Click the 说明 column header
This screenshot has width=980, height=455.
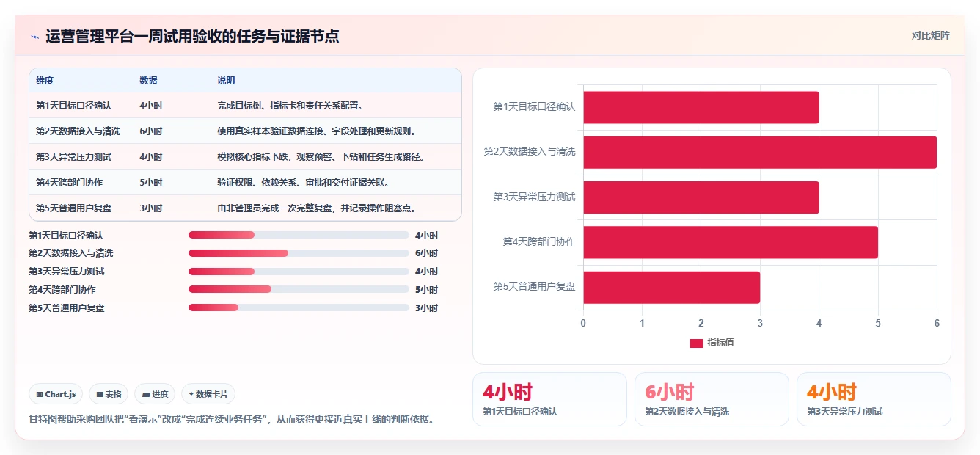coord(226,81)
